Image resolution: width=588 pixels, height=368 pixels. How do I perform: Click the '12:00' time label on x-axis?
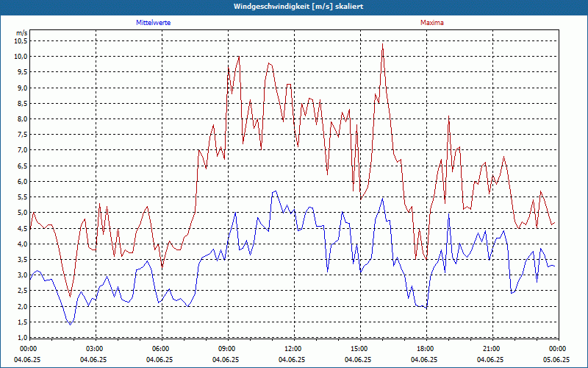tap(293, 349)
